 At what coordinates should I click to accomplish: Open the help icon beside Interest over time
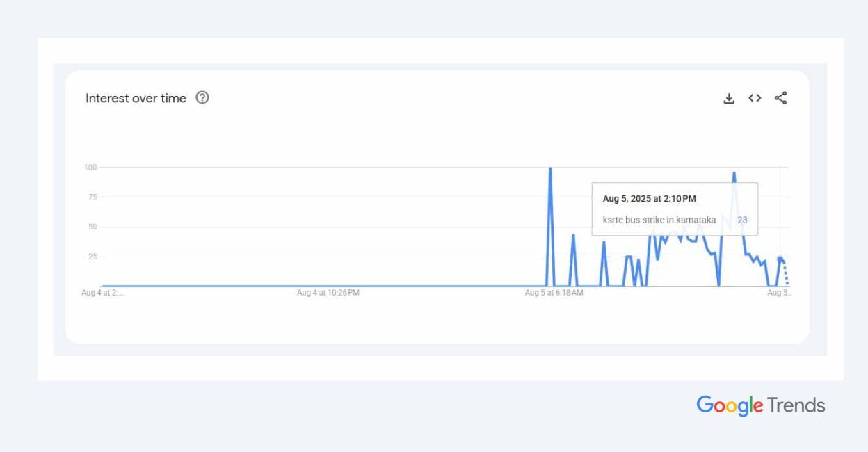tap(202, 97)
